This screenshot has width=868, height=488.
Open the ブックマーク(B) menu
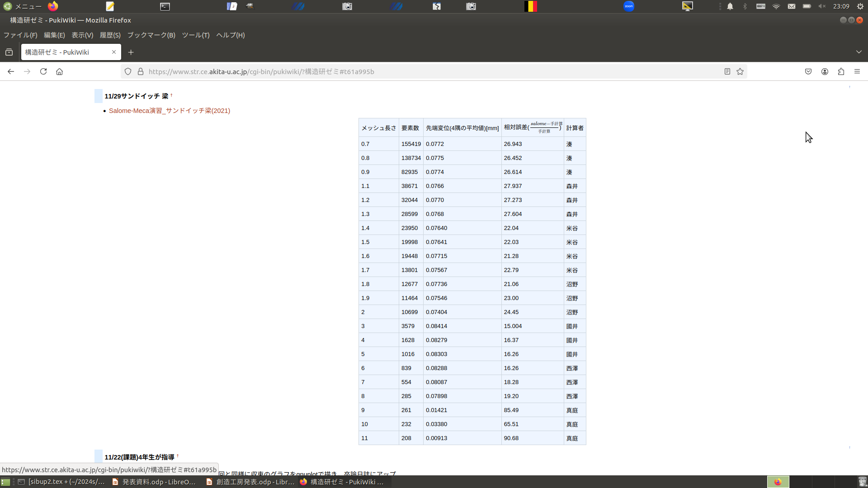pos(151,35)
